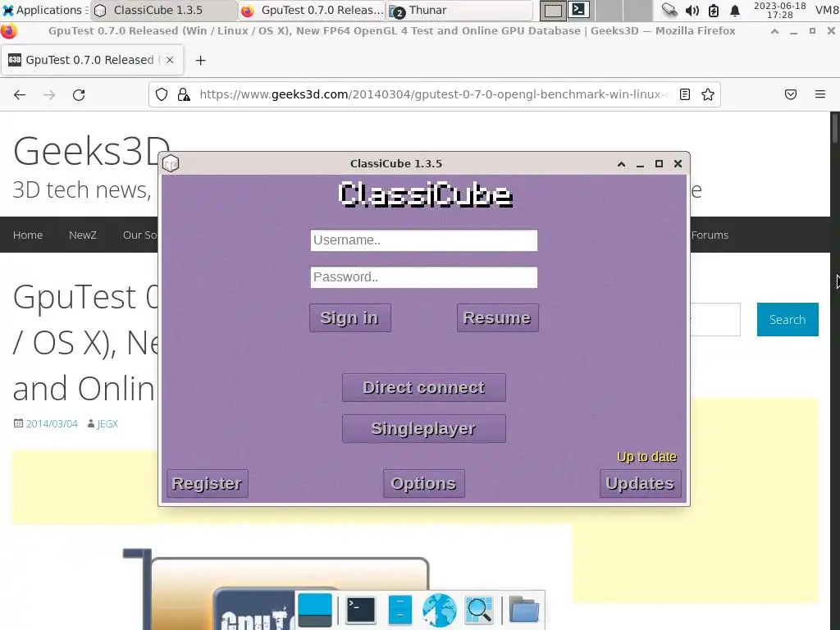Start Singleplayer mode in ClassiCube
Viewport: 840px width, 630px height.
tap(424, 428)
